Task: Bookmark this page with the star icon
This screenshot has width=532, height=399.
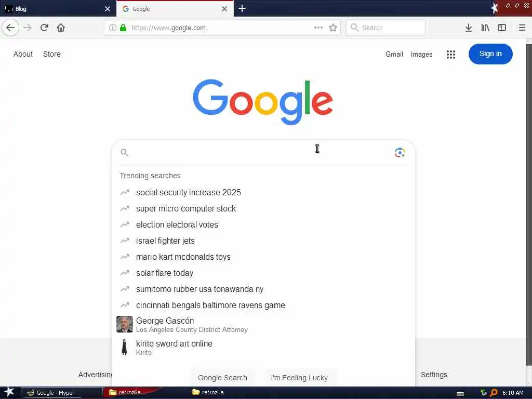Action: tap(333, 28)
